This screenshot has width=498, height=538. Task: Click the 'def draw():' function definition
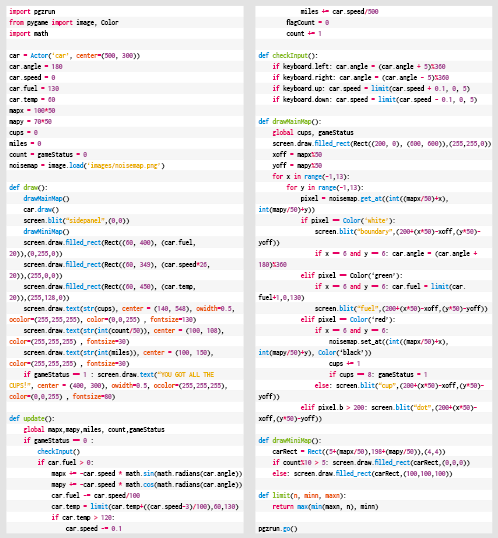[28, 187]
